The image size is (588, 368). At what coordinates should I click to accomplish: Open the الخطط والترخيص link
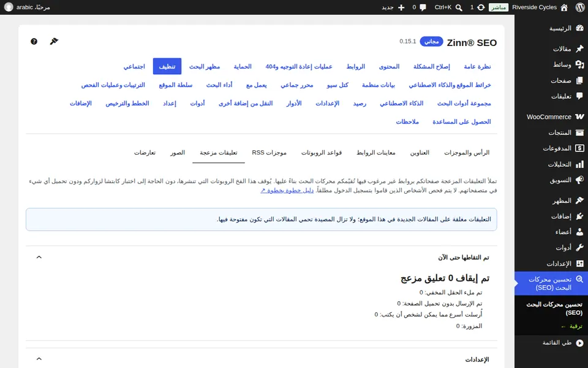pyautogui.click(x=127, y=103)
